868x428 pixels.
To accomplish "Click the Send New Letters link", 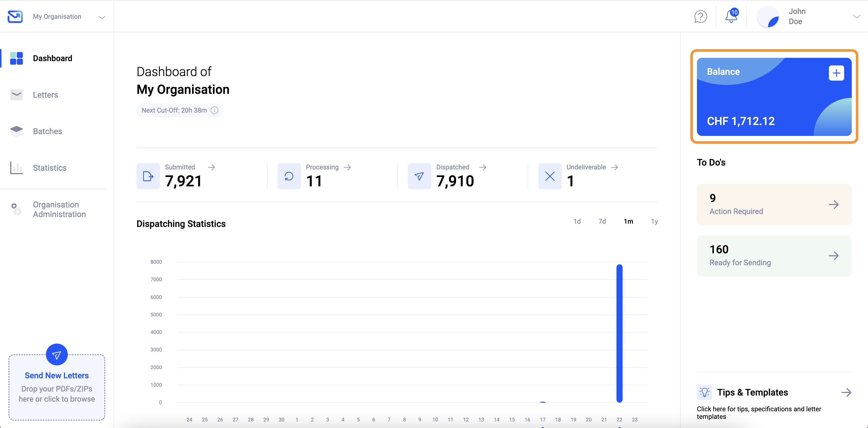I will point(57,375).
